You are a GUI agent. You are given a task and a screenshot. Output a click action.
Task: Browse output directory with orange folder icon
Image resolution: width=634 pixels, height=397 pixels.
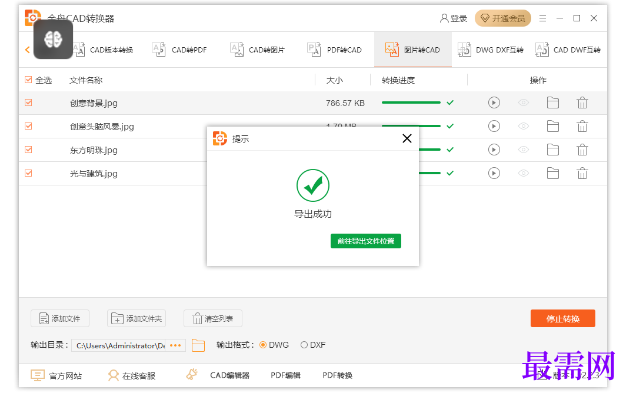198,345
